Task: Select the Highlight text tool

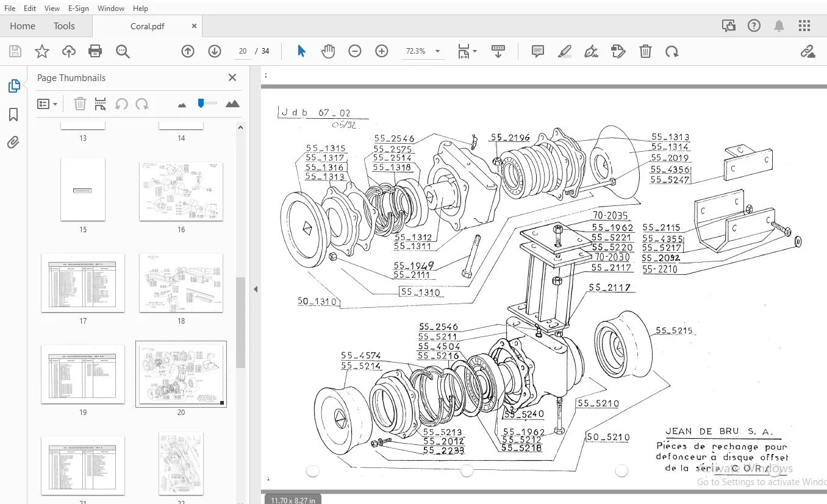Action: click(565, 51)
